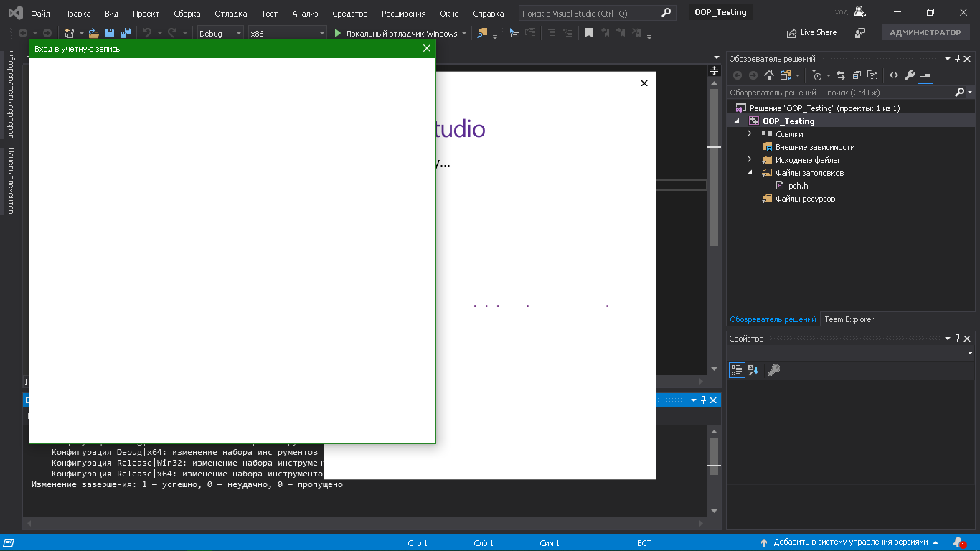
Task: Click the Open File folder icon
Action: coord(93,33)
